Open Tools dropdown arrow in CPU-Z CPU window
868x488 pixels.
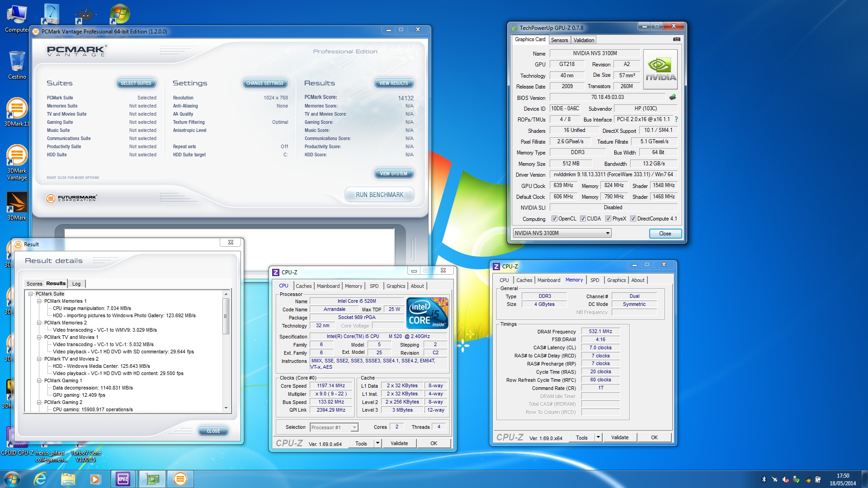pos(377,443)
